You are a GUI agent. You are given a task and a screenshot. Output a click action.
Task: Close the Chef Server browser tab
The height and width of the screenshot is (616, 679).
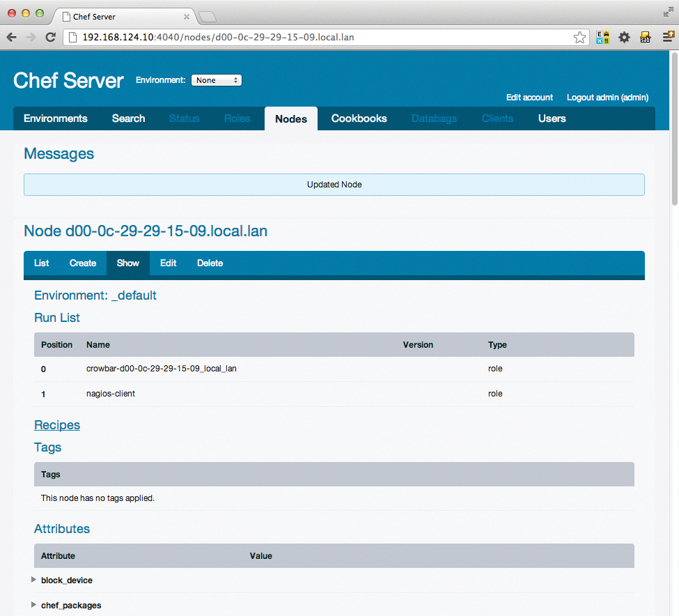point(186,16)
